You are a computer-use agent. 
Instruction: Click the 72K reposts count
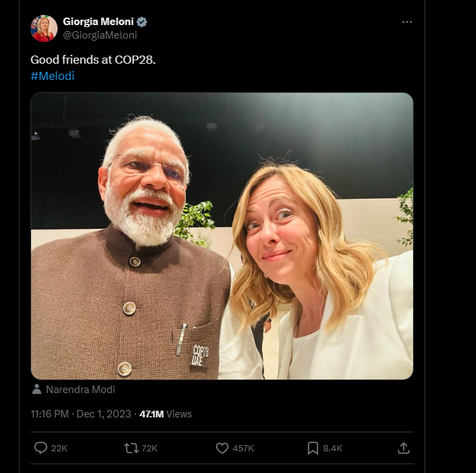[150, 448]
